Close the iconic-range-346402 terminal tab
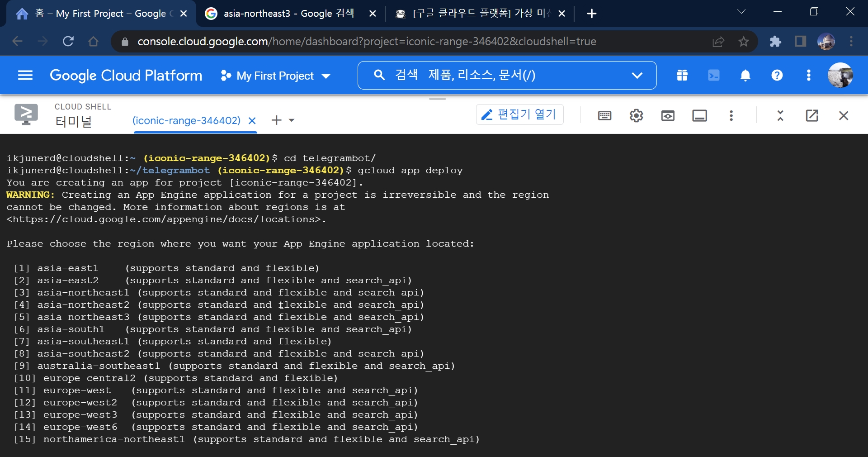The image size is (868, 457). click(x=252, y=121)
